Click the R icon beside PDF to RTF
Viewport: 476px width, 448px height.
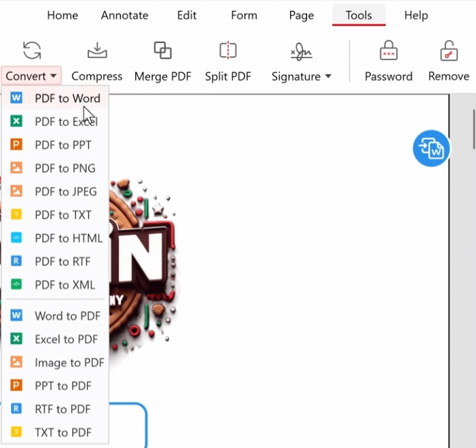pyautogui.click(x=16, y=261)
